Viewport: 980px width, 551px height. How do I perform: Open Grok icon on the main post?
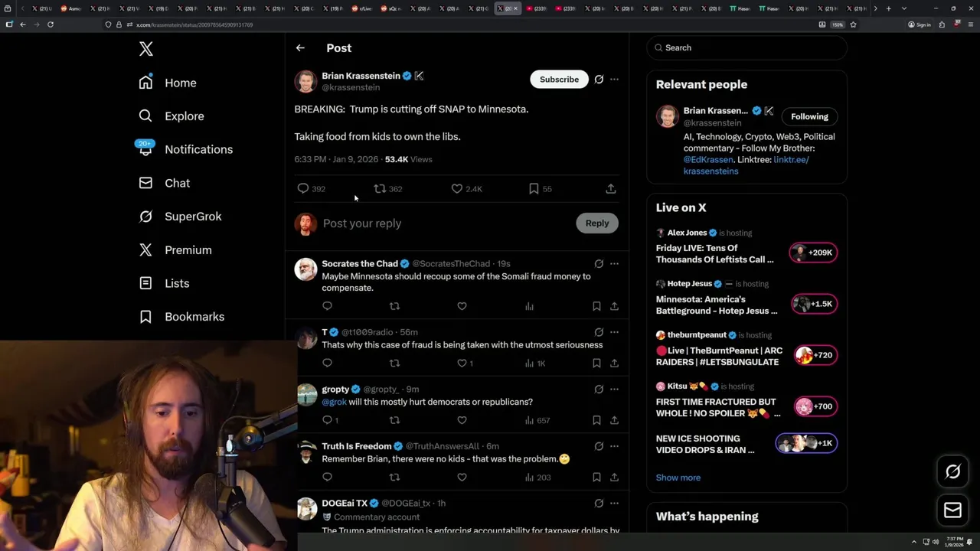[x=599, y=80]
